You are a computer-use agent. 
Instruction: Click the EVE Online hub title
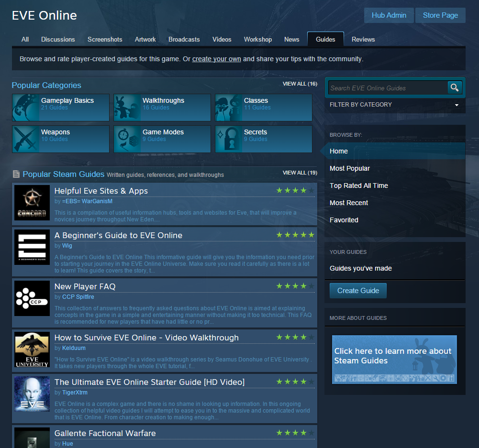pos(45,15)
